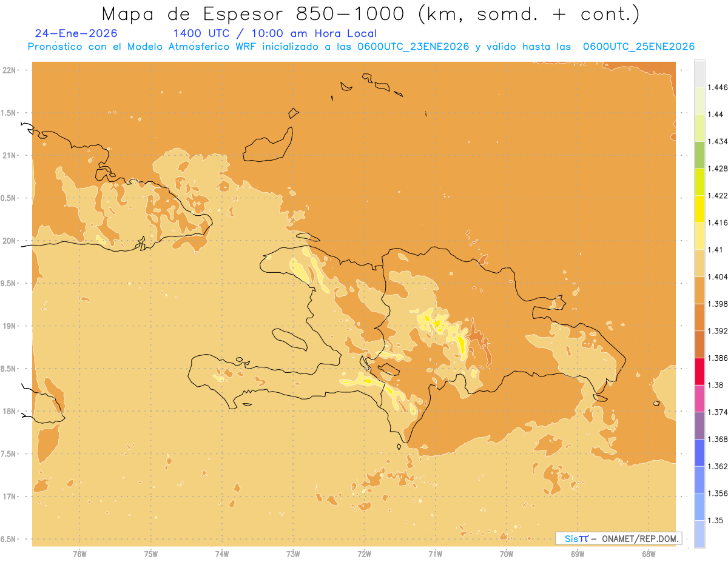728x562 pixels.
Task: Click the legend value '1.428'
Action: (x=717, y=169)
